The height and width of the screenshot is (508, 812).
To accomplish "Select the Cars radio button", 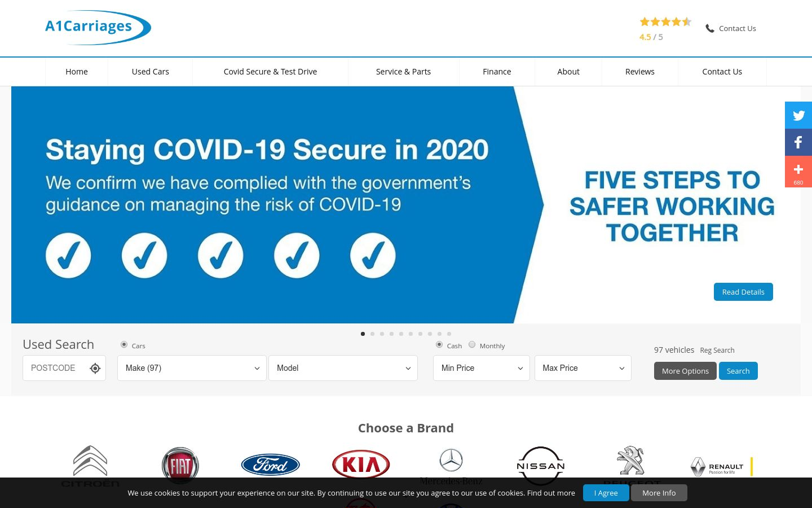I will [x=124, y=344].
